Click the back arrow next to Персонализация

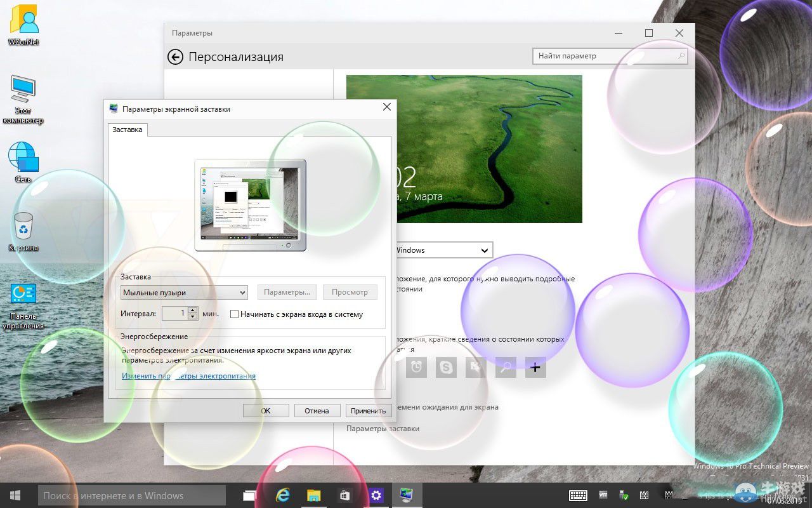point(175,57)
